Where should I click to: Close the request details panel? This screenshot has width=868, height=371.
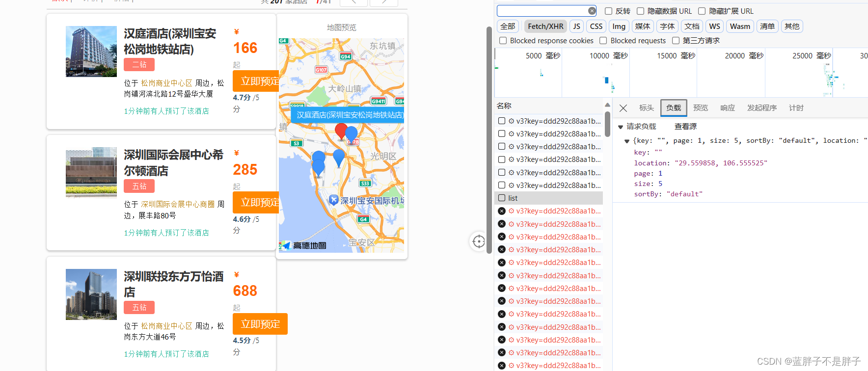tap(623, 108)
